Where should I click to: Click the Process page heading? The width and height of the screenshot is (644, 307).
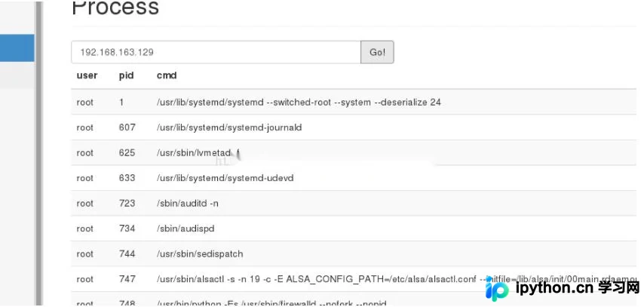tap(115, 8)
